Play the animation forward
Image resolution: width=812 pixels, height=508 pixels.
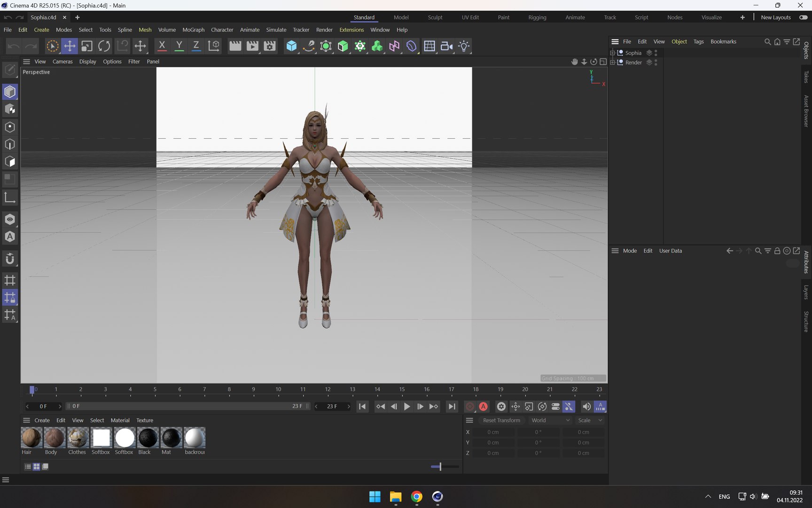[x=407, y=407]
